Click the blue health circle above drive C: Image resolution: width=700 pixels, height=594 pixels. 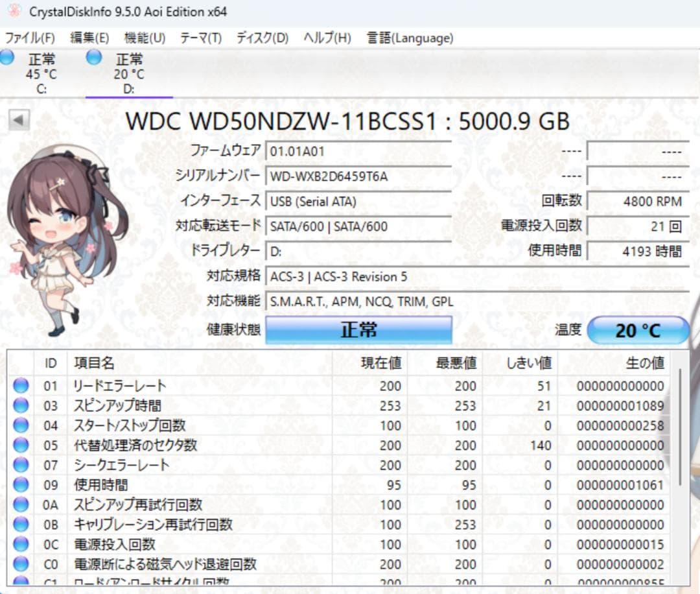point(7,58)
